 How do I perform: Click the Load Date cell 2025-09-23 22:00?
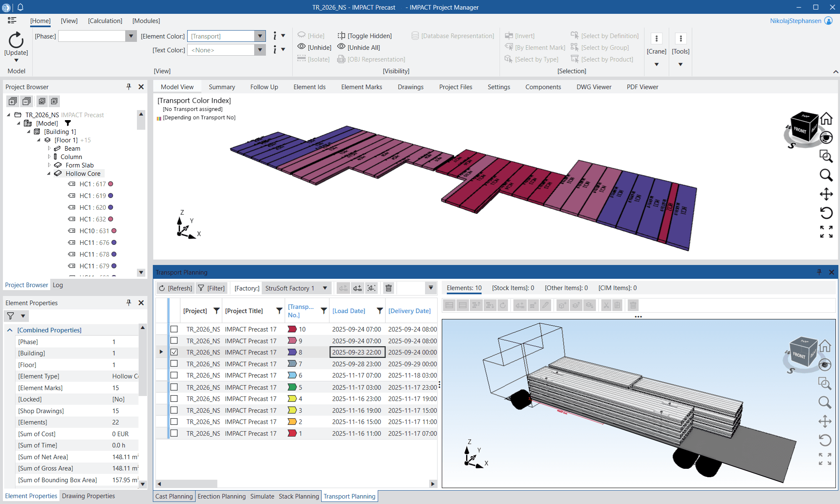coord(357,352)
